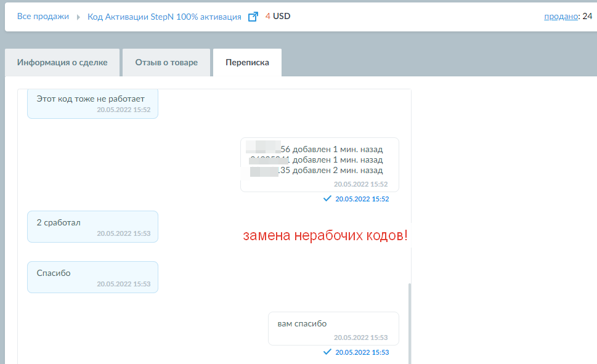Click the read-receipt checkmark beside 15:52
The height and width of the screenshot is (364, 597).
coord(327,198)
